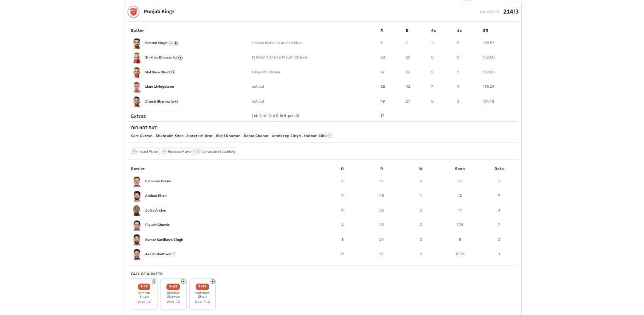Image resolution: width=644 pixels, height=315 pixels.
Task: Click the 214/3 total score
Action: click(511, 11)
